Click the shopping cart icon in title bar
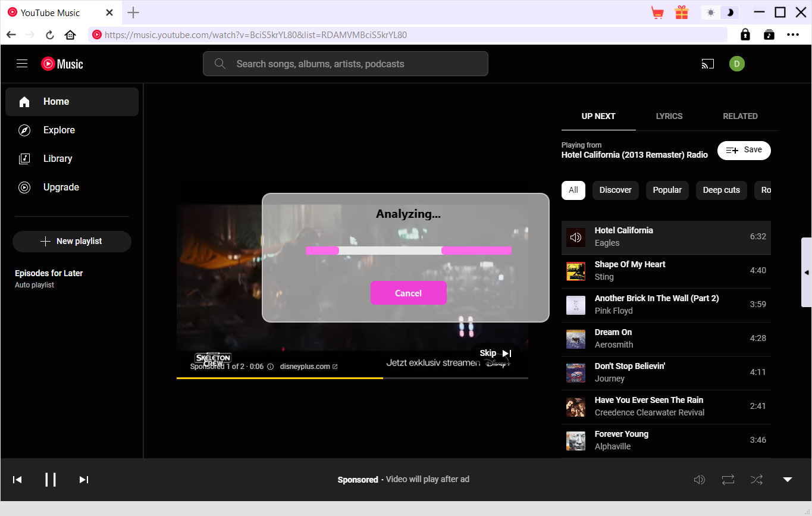812x516 pixels. tap(657, 12)
